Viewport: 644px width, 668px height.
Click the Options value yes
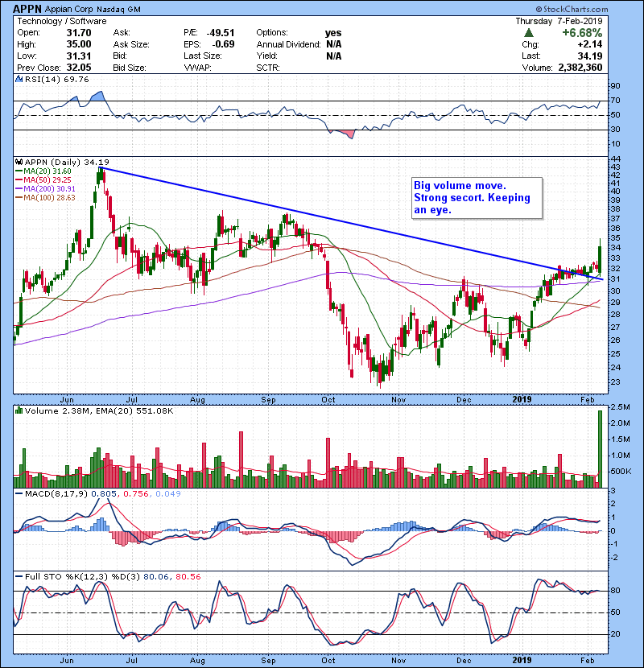(333, 33)
